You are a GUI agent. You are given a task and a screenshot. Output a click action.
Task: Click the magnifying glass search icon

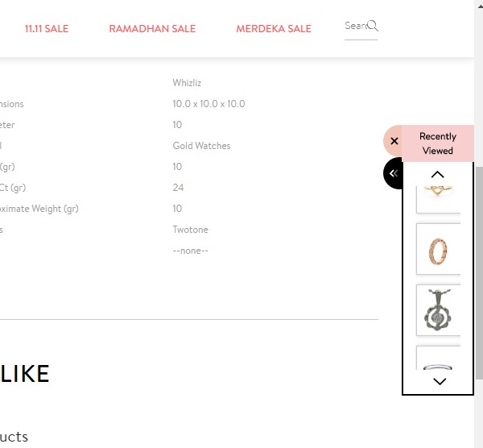[x=373, y=26]
